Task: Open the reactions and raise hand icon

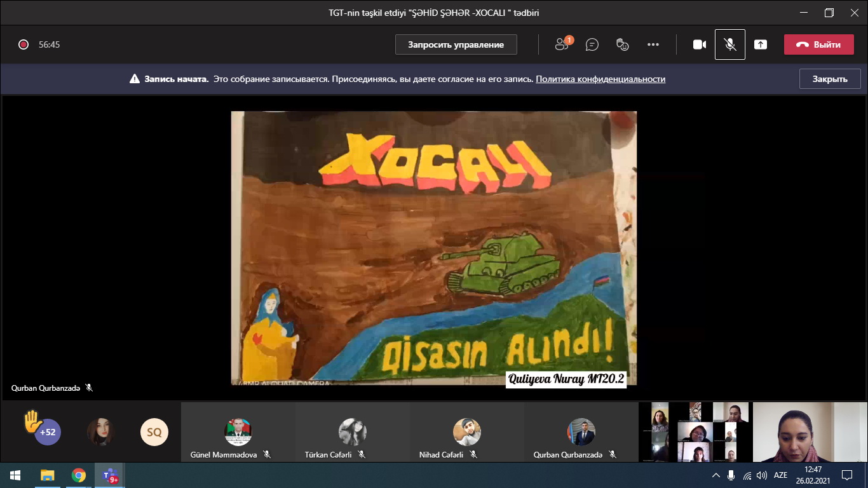Action: click(623, 44)
